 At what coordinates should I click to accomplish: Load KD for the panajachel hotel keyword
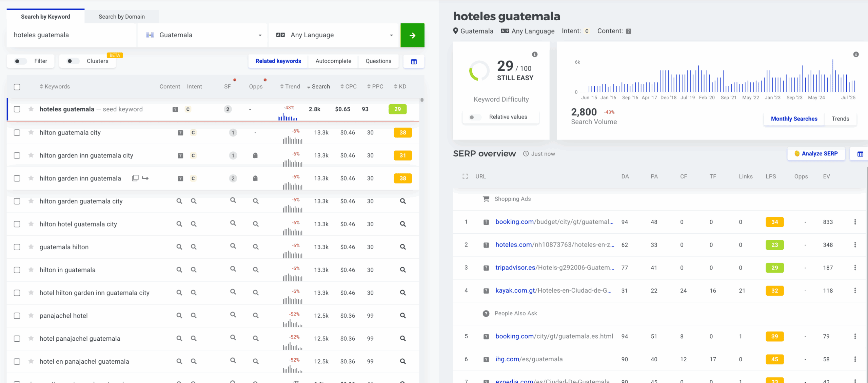pyautogui.click(x=402, y=316)
